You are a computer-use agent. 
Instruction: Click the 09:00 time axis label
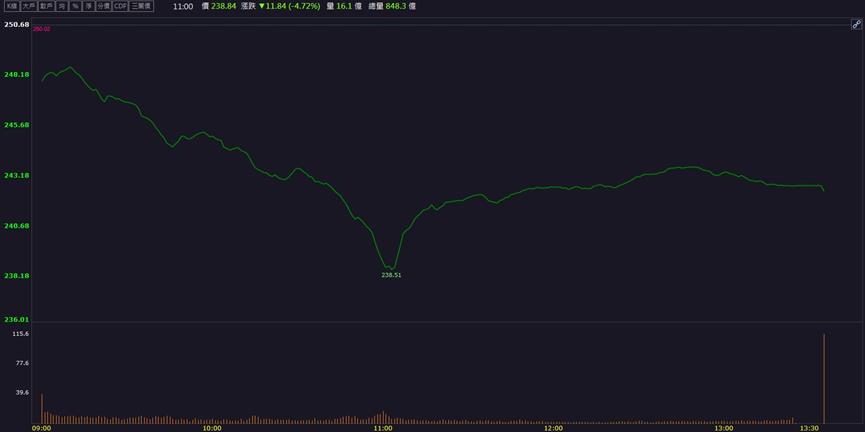pyautogui.click(x=42, y=428)
